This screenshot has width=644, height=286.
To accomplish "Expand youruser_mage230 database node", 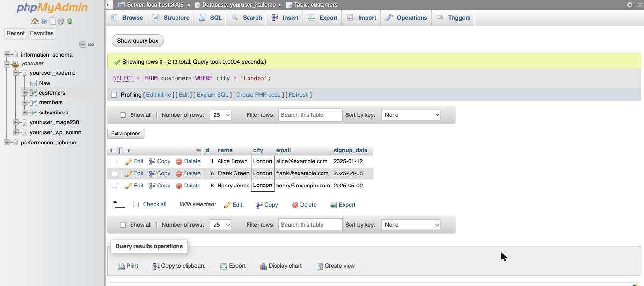I will click(x=16, y=122).
